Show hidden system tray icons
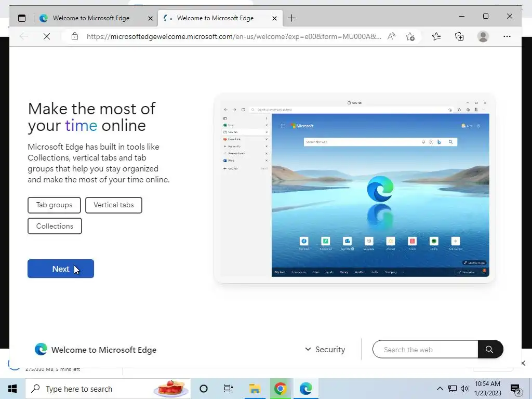Screen dimensions: 532x399 [440, 389]
